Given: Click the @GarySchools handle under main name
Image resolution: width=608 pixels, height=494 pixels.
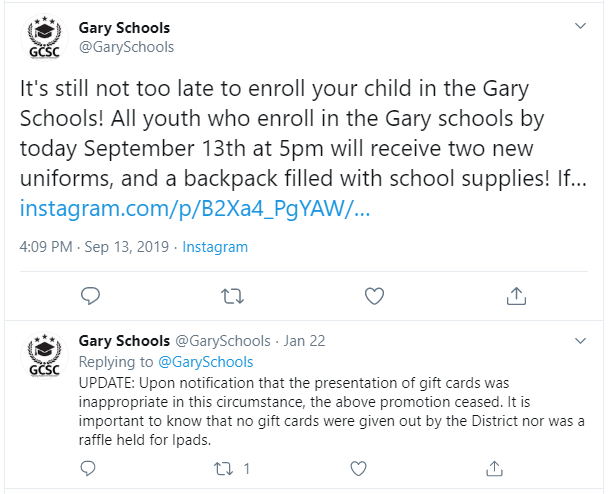Looking at the screenshot, I should 126,47.
